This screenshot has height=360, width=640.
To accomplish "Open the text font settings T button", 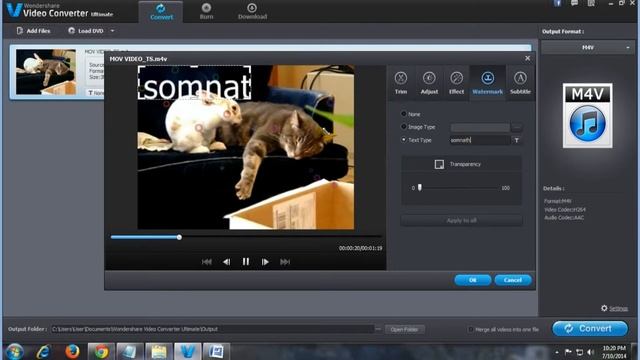I will point(516,140).
